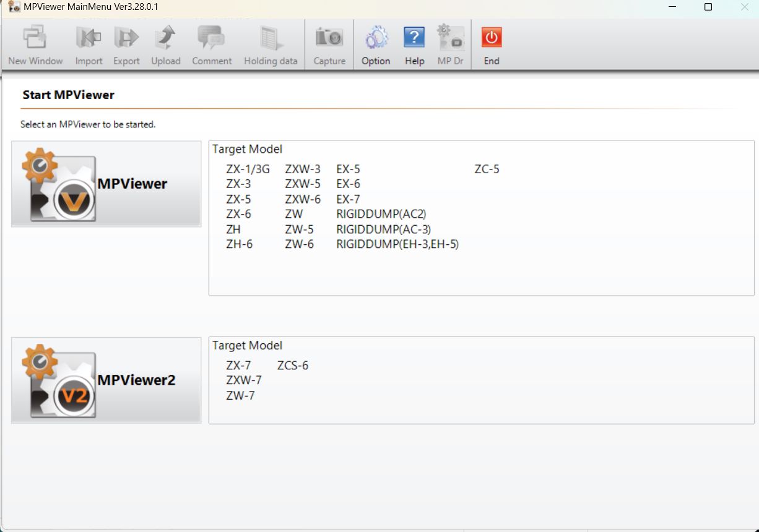The height and width of the screenshot is (532, 759).
Task: Click the Export toolbar icon
Action: coord(126,37)
